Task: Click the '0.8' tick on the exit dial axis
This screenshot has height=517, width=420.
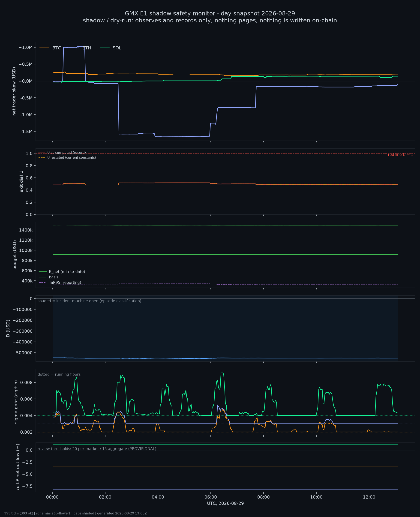Action: (x=29, y=166)
